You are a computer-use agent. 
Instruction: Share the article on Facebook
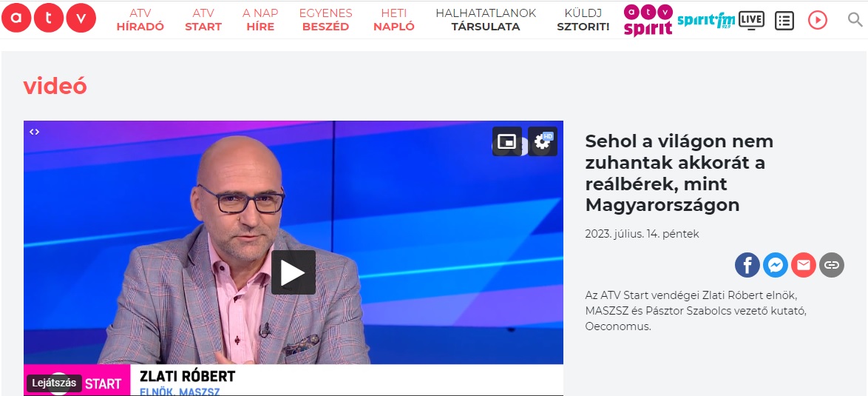[x=747, y=265]
